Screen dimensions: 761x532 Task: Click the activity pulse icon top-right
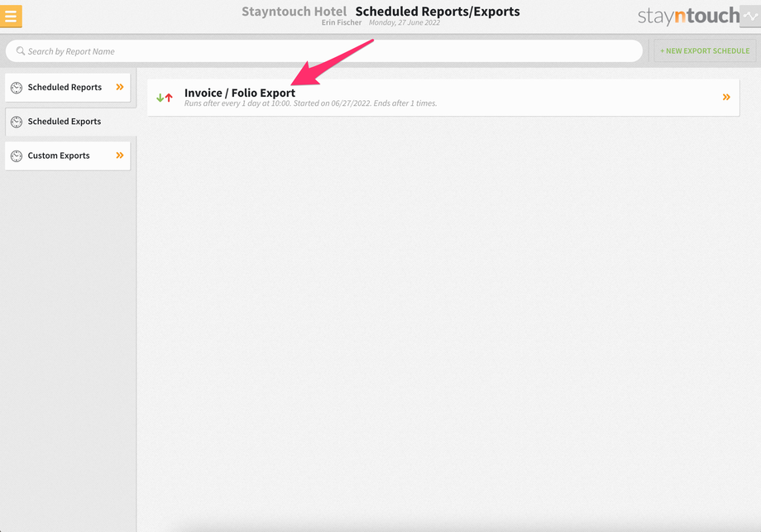coord(750,16)
